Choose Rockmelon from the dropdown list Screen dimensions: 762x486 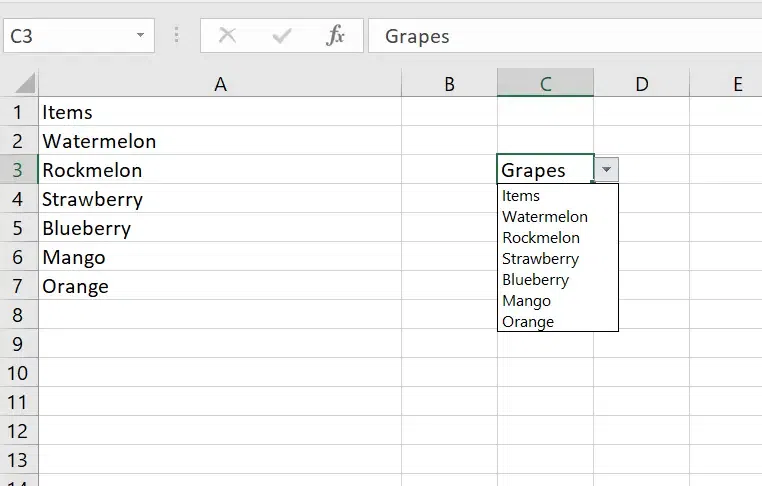pyautogui.click(x=541, y=238)
